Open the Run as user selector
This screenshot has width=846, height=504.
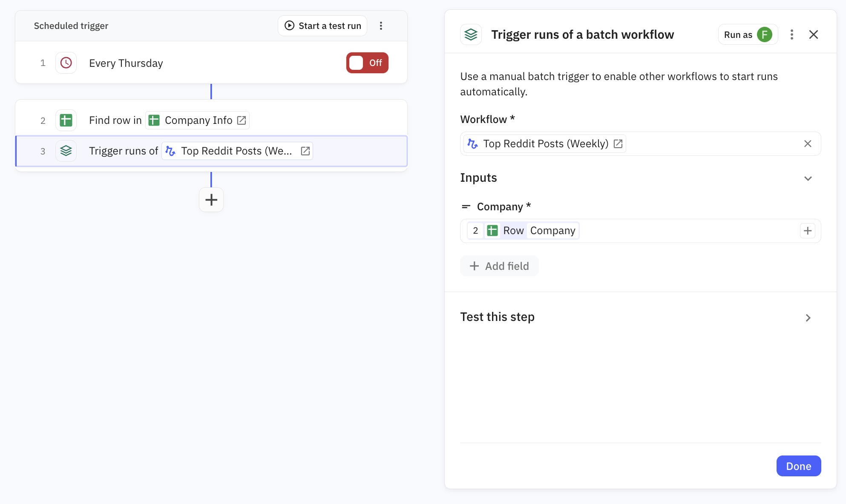coord(748,34)
